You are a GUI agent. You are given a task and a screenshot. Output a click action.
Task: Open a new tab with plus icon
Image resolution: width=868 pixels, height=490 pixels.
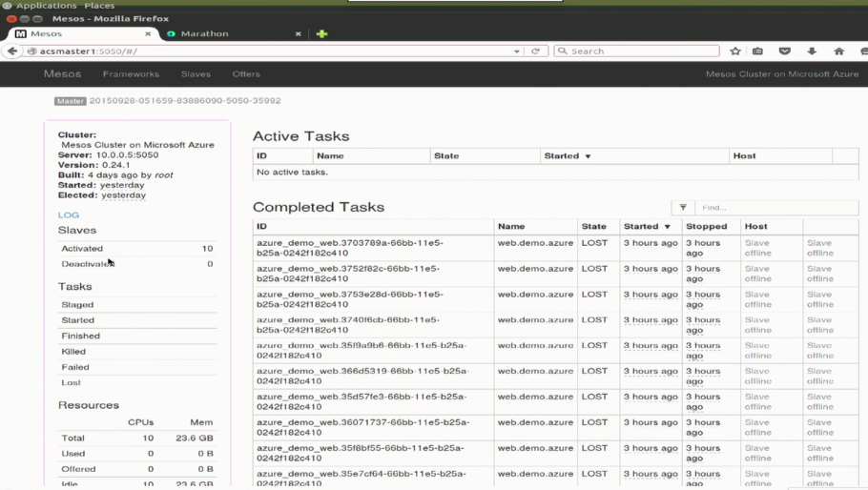pyautogui.click(x=321, y=33)
